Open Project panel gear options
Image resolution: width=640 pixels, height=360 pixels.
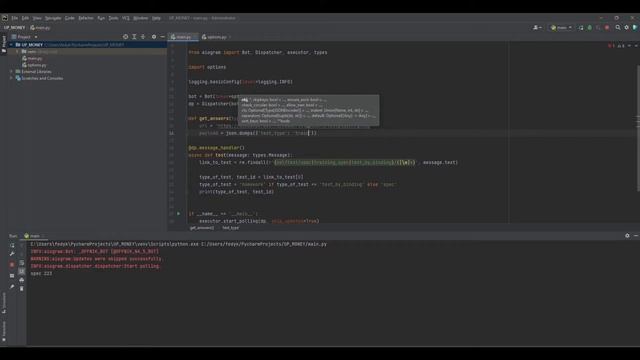(x=154, y=37)
